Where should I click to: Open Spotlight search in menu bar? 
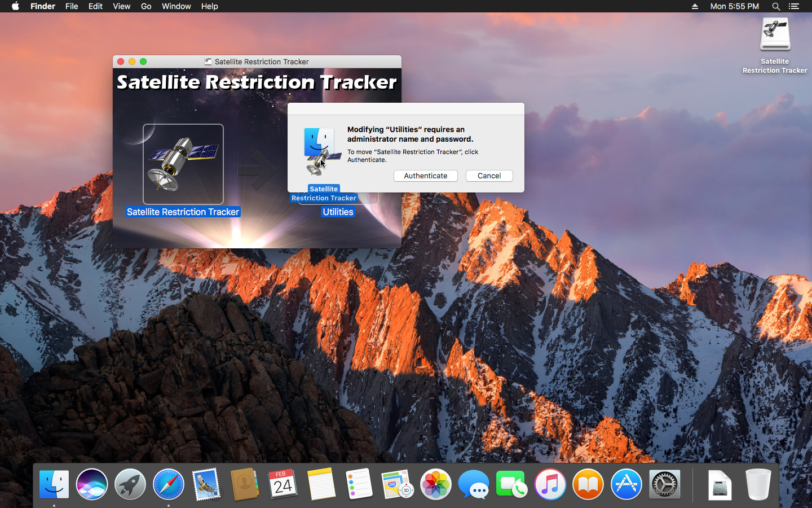776,6
